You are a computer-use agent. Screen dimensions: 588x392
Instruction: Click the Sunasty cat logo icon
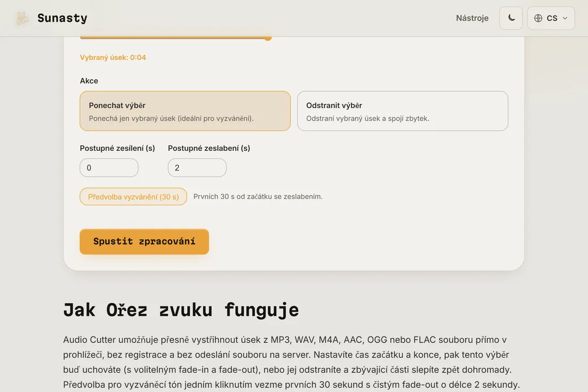(x=22, y=18)
